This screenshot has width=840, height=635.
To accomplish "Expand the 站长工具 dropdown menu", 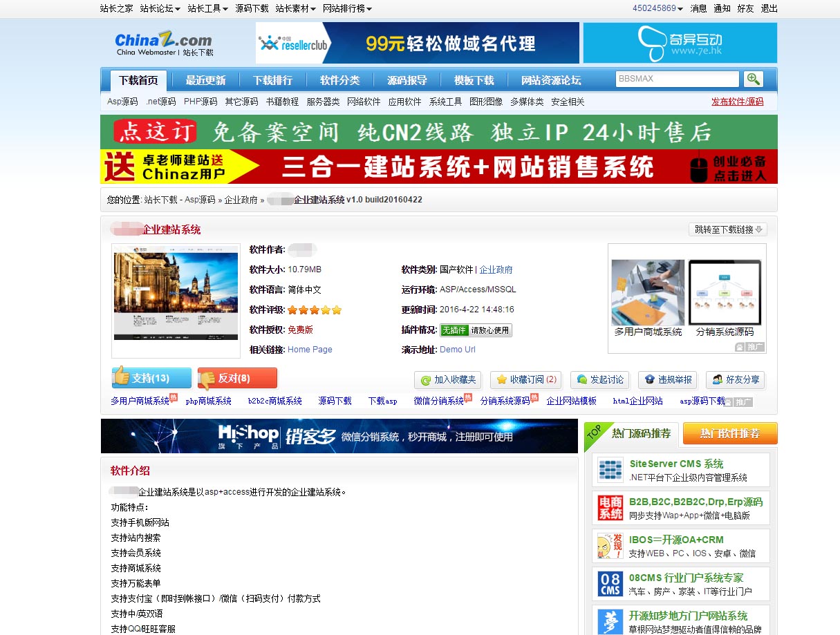I will pyautogui.click(x=207, y=9).
